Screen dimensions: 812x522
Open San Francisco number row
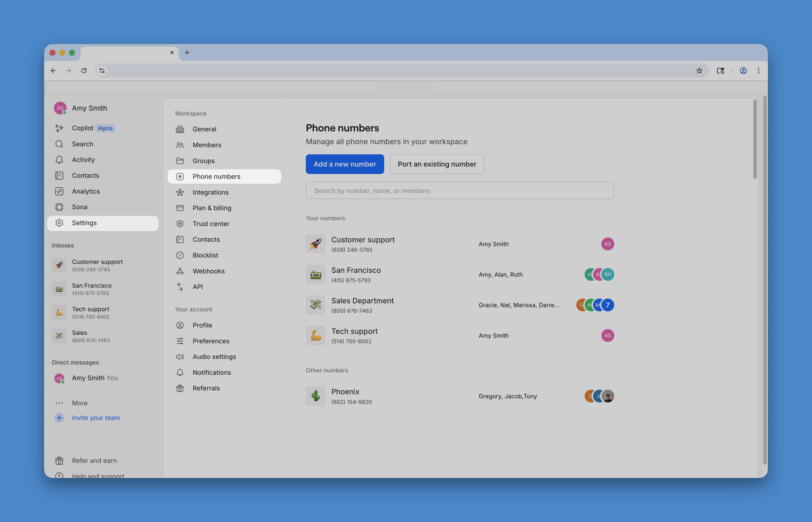[460, 275]
